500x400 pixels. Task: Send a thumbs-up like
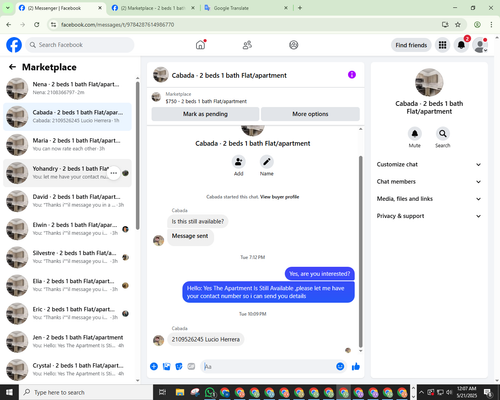point(356,367)
